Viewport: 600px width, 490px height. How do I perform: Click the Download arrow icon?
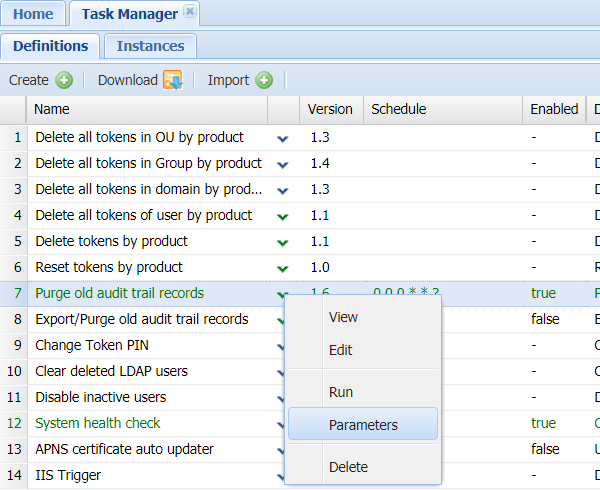(x=172, y=80)
